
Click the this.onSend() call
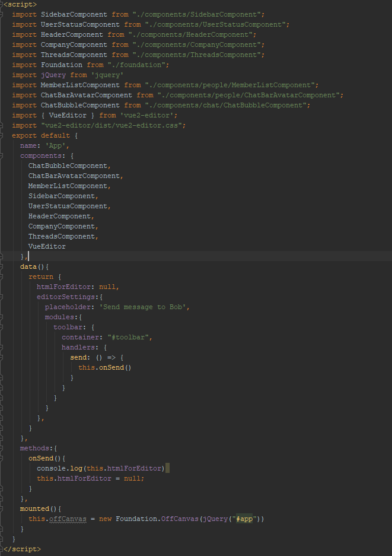[x=105, y=367]
